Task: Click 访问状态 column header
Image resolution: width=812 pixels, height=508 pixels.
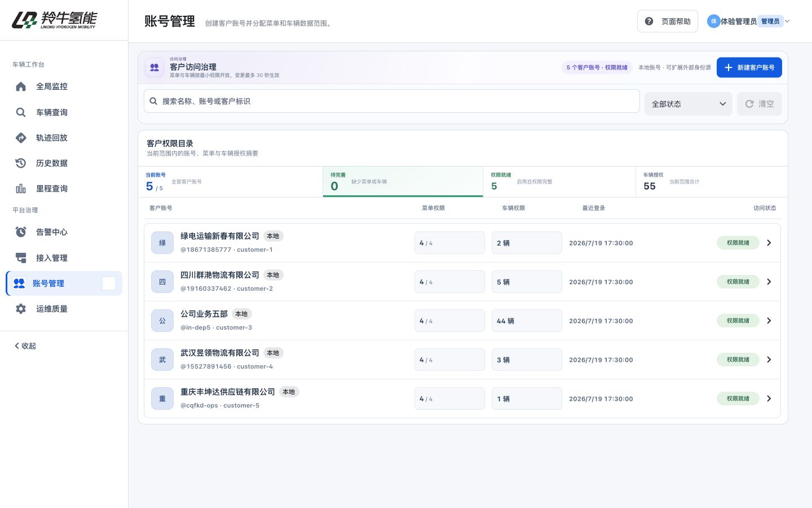Action: click(765, 208)
